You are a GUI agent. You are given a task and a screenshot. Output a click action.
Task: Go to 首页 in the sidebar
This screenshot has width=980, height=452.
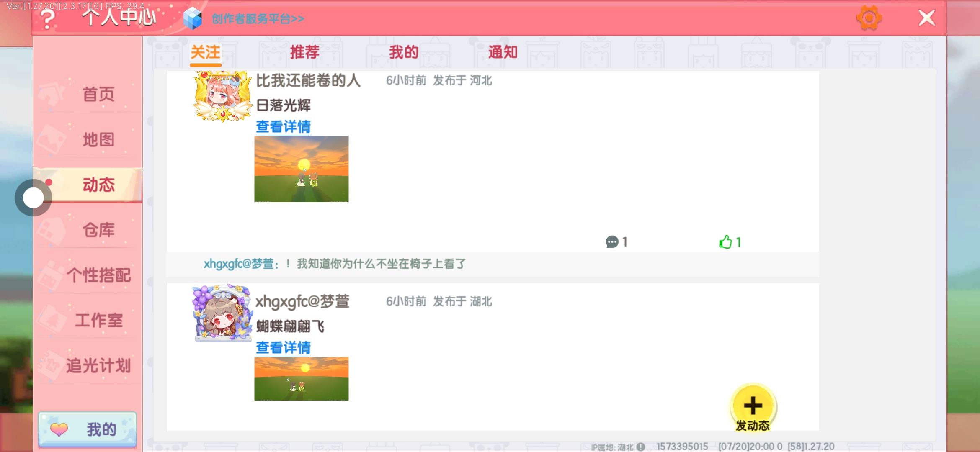click(98, 94)
